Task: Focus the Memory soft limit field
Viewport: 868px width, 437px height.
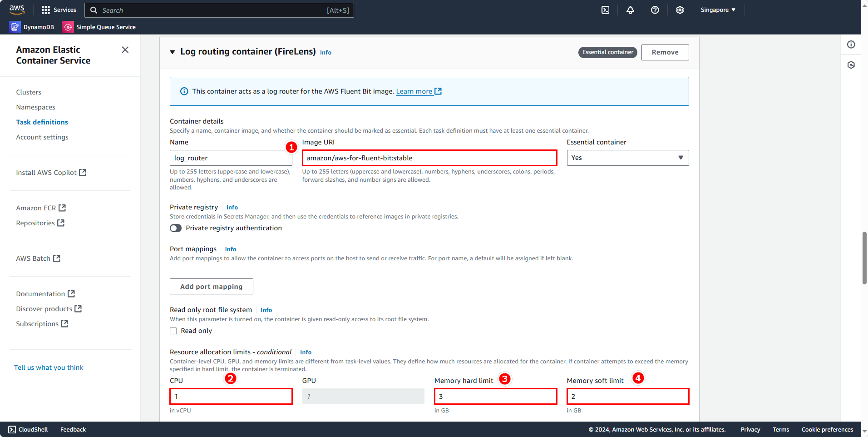Action: click(x=628, y=397)
